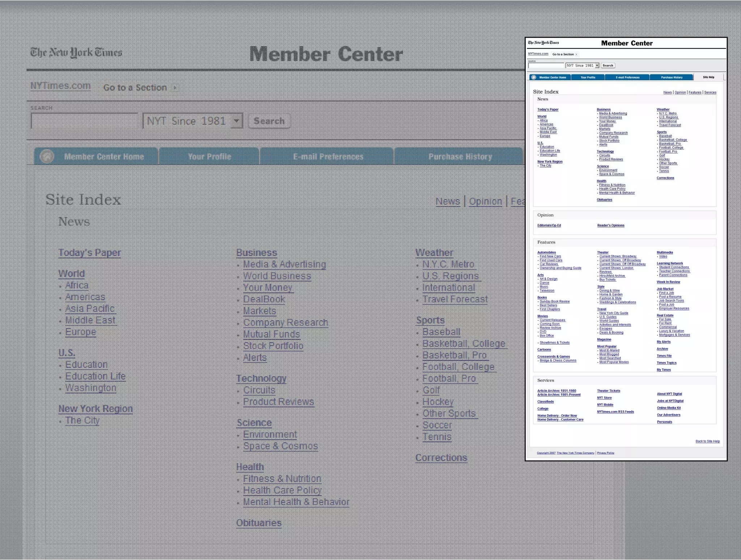Click Back to Site Help link in the small preview

tap(707, 441)
